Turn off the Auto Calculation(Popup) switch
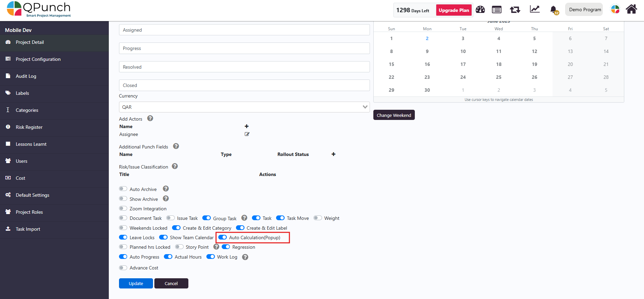 pyautogui.click(x=222, y=237)
